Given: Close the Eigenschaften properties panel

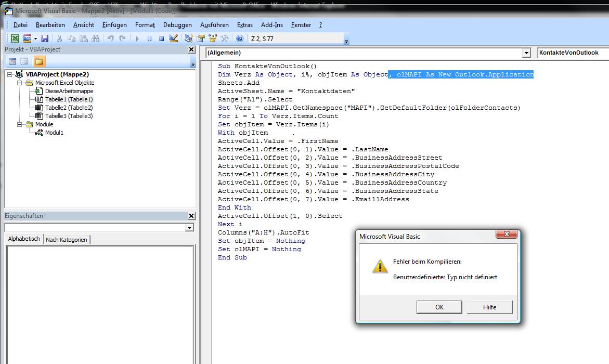Looking at the screenshot, I should coord(191,216).
